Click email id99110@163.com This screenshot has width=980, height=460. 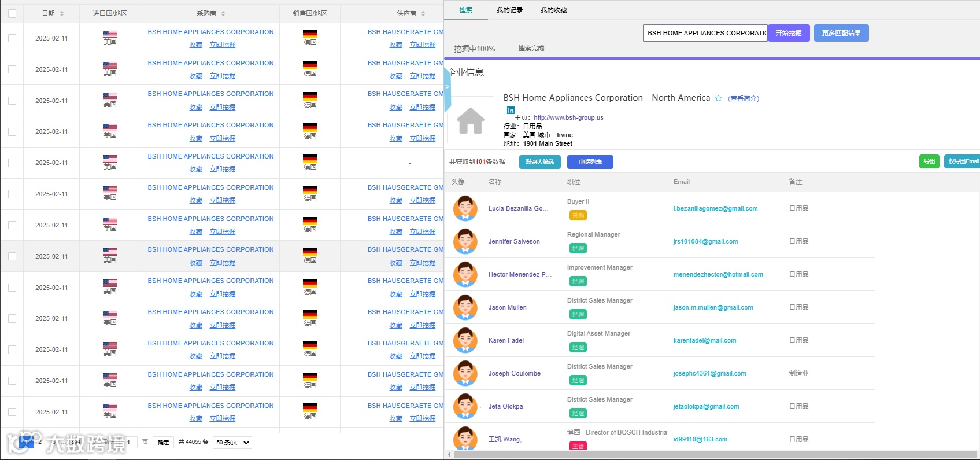pyautogui.click(x=700, y=439)
